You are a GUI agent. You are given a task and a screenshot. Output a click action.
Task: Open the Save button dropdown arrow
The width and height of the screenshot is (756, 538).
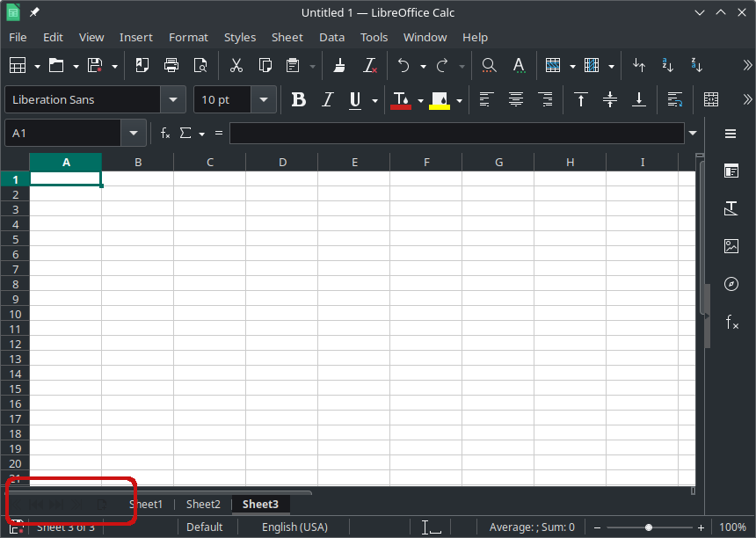pos(114,66)
